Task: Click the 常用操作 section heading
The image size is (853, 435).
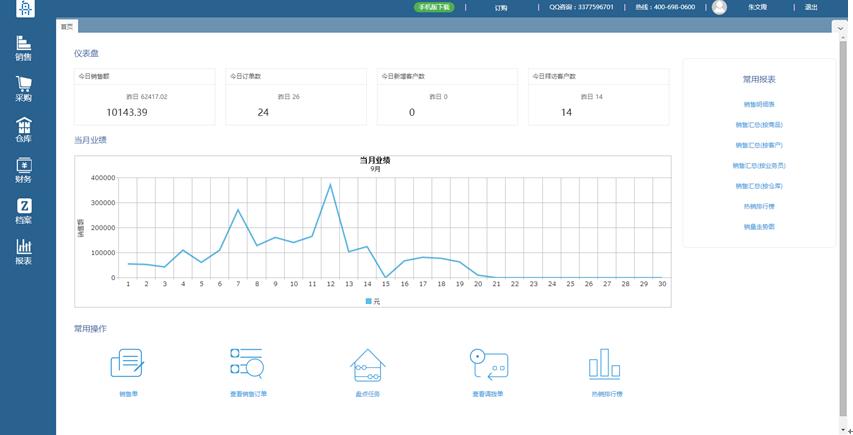Action: click(x=90, y=328)
